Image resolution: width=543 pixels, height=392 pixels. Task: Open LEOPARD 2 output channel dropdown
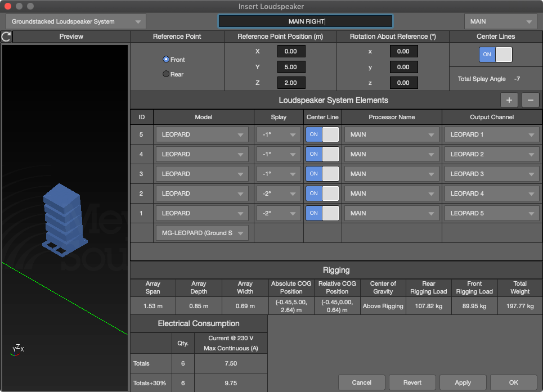pyautogui.click(x=492, y=154)
